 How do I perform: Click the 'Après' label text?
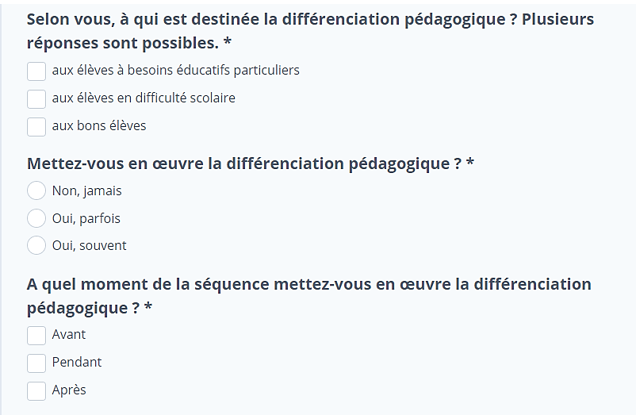(69, 391)
